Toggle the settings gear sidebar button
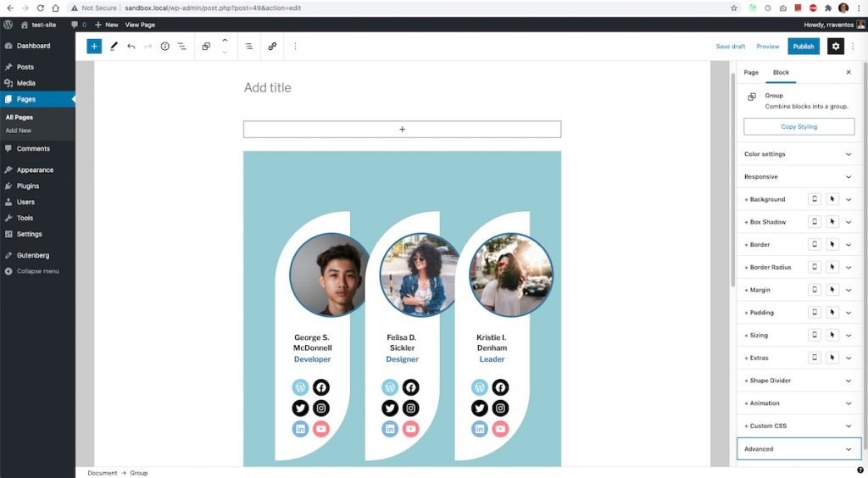868x478 pixels. [835, 47]
